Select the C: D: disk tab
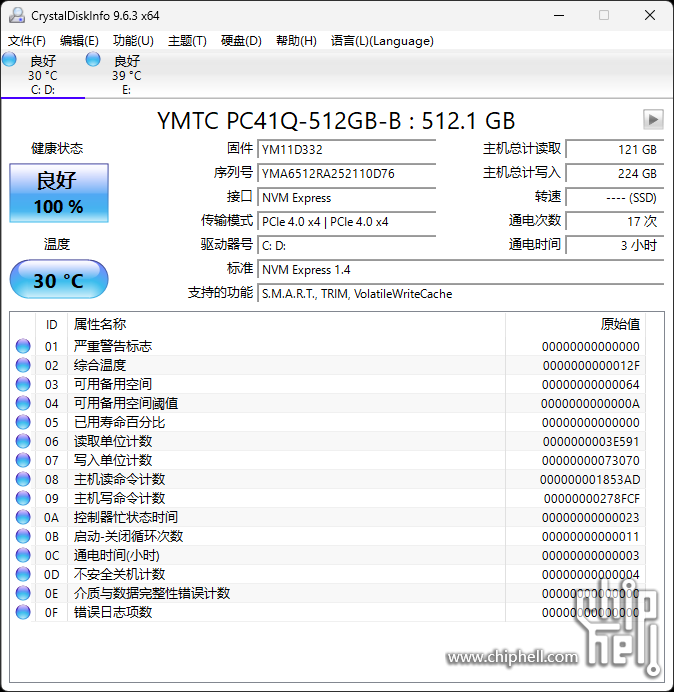This screenshot has height=692, width=674. (x=43, y=74)
